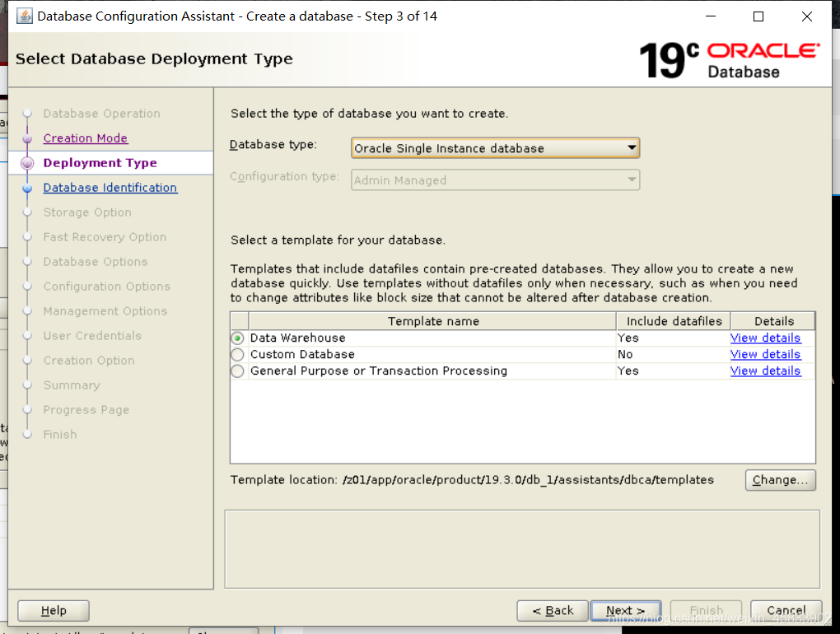Choose General Purpose or Transaction Processing radio
Image resolution: width=840 pixels, height=634 pixels.
tap(237, 371)
